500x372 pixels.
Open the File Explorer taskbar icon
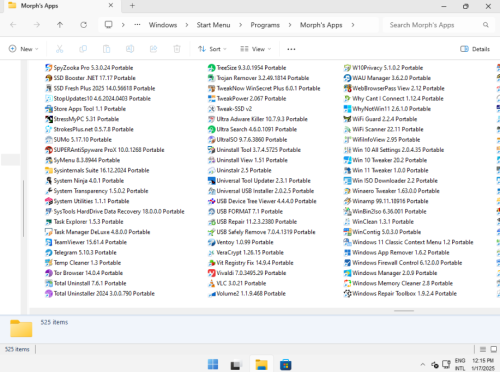tap(261, 364)
